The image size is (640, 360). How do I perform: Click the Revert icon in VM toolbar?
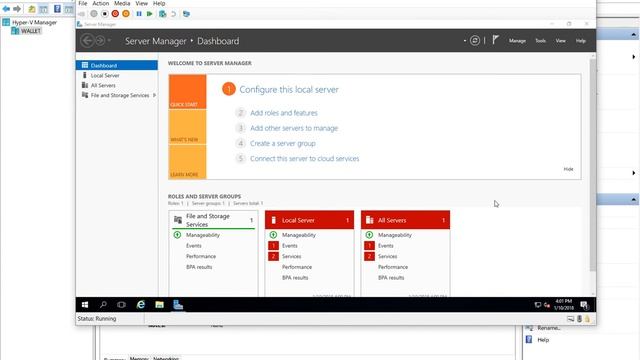[x=173, y=14]
